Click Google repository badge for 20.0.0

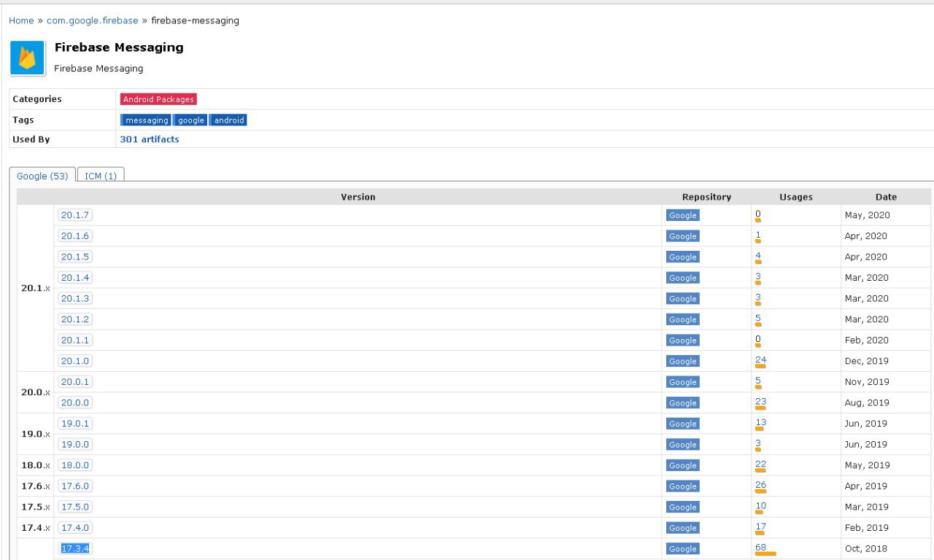(682, 402)
